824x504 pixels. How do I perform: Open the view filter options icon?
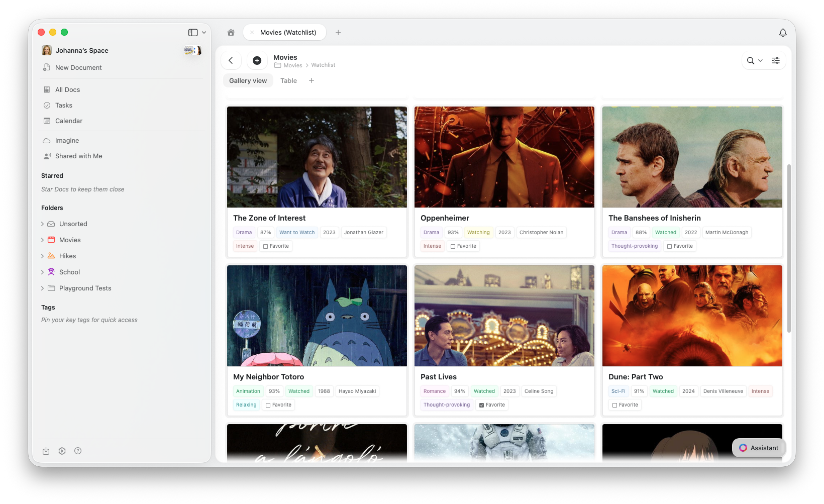(x=775, y=60)
